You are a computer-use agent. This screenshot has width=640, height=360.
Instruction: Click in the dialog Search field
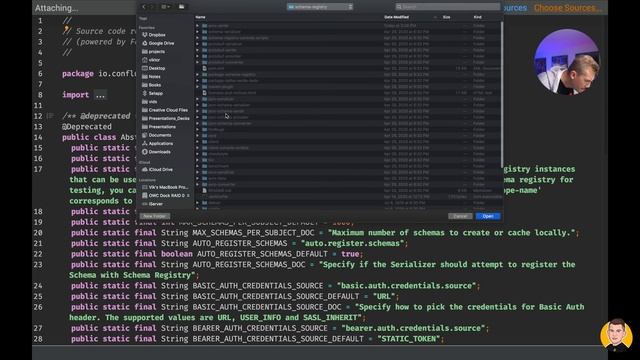[447, 7]
